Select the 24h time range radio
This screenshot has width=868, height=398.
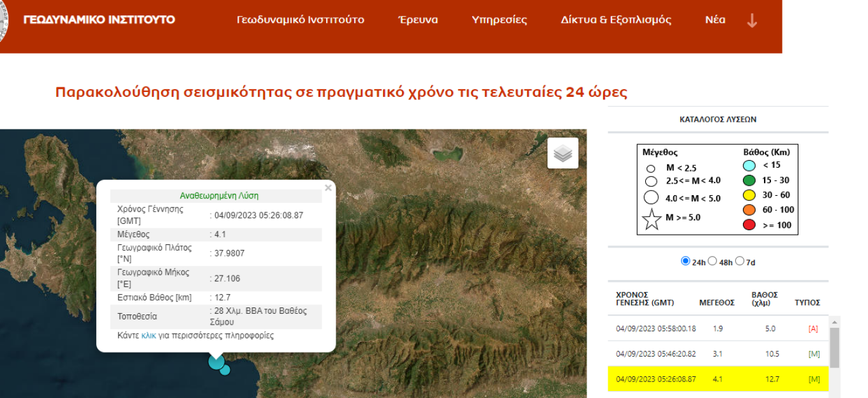coord(685,261)
